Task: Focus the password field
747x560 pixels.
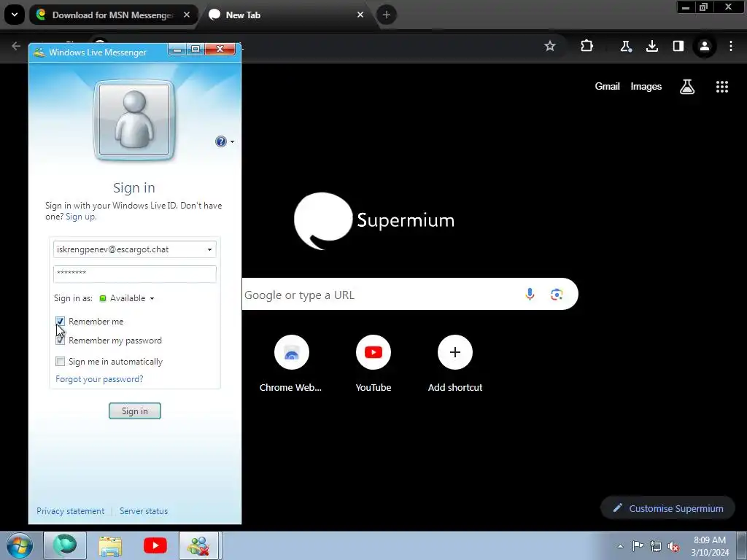Action: pyautogui.click(x=135, y=274)
